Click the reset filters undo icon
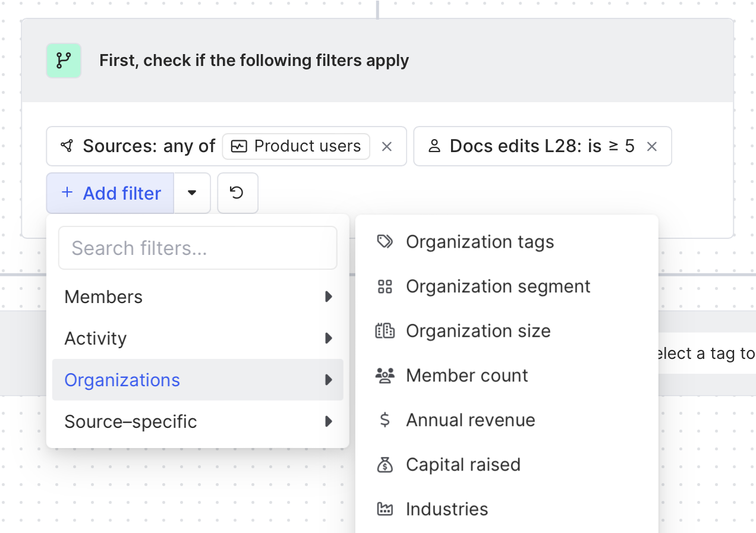This screenshot has height=533, width=756. [237, 193]
